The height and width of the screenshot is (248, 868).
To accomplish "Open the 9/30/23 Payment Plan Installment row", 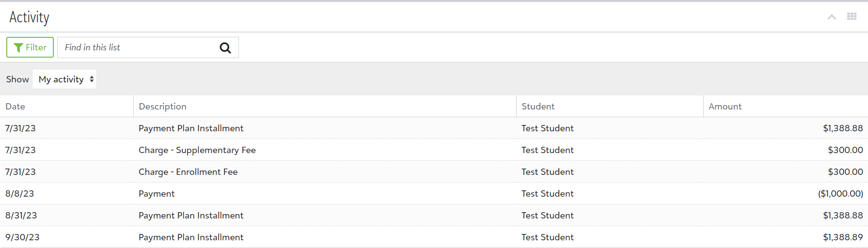I will tap(191, 237).
